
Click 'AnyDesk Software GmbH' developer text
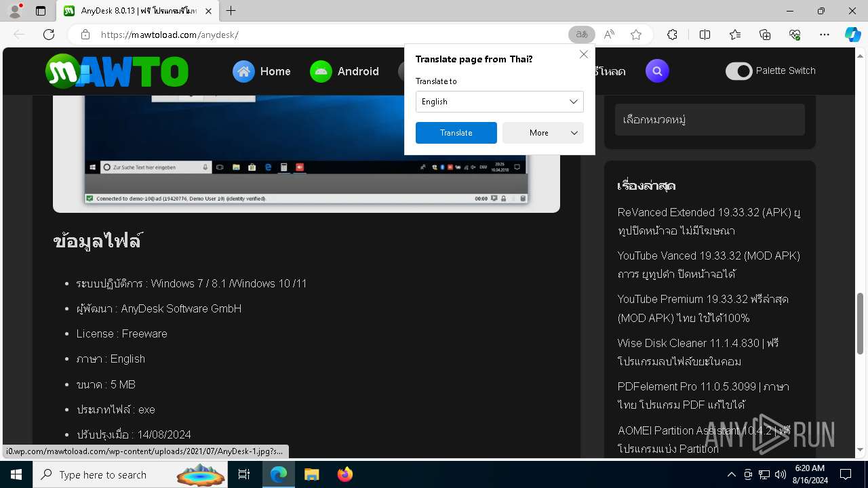(x=181, y=308)
